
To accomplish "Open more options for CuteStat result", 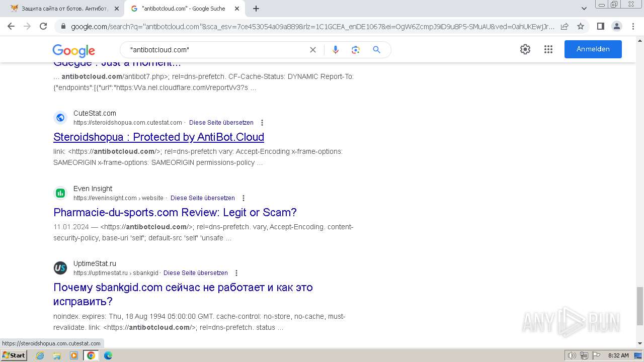I will pyautogui.click(x=262, y=123).
